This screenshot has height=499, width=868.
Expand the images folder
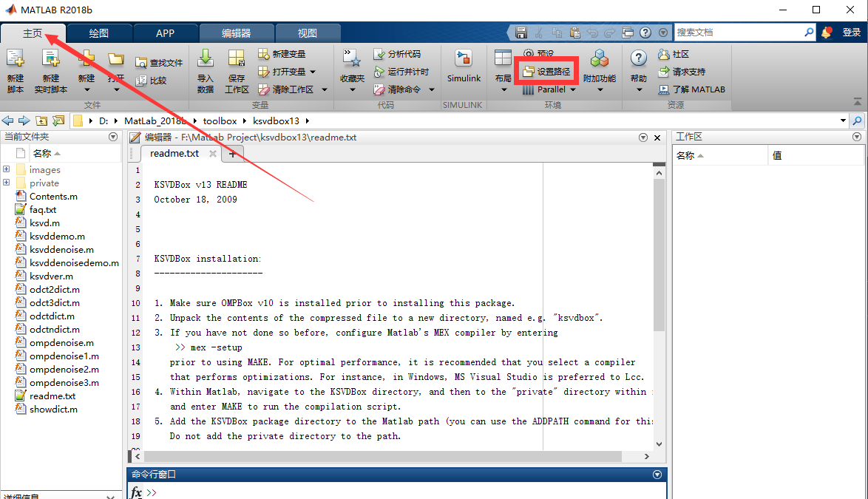(x=7, y=169)
